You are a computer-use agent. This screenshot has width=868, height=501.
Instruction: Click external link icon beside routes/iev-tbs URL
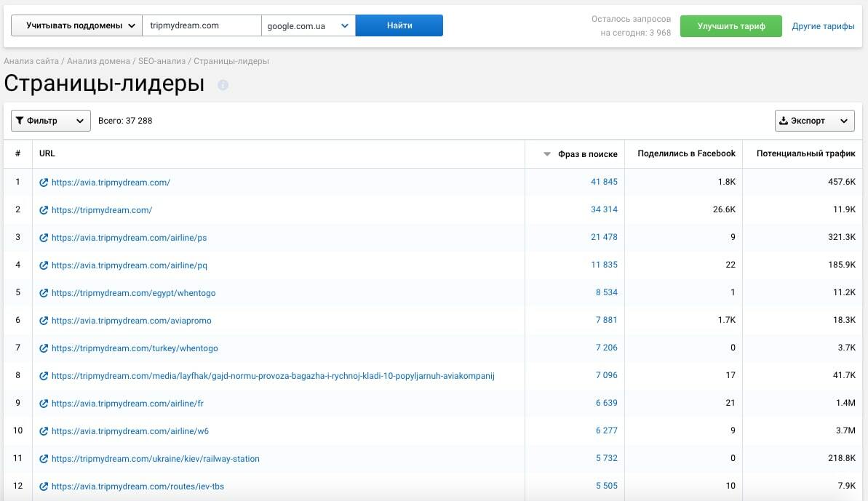[x=44, y=486]
